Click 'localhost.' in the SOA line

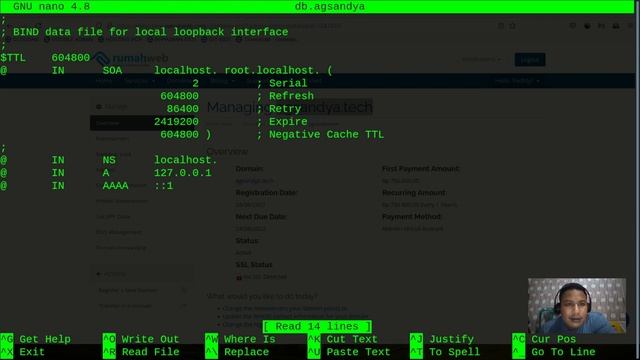pos(186,70)
